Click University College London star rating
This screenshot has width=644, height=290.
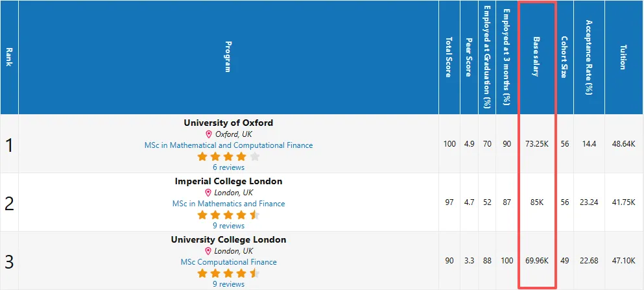[228, 273]
